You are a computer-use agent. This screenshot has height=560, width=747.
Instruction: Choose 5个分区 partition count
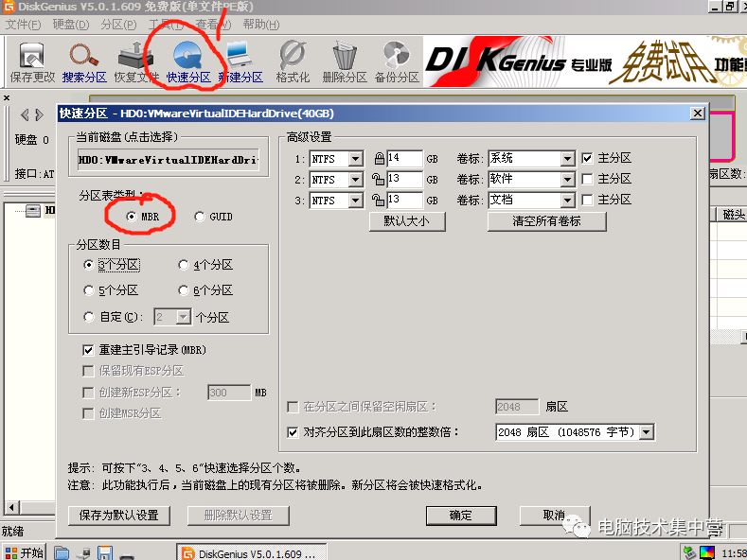pyautogui.click(x=111, y=290)
